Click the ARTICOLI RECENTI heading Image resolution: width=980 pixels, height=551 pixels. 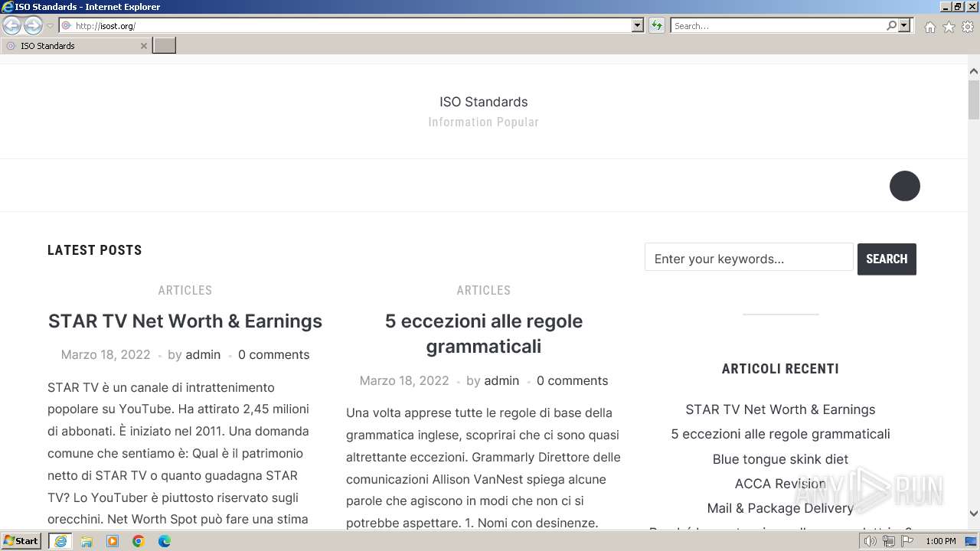pyautogui.click(x=780, y=369)
